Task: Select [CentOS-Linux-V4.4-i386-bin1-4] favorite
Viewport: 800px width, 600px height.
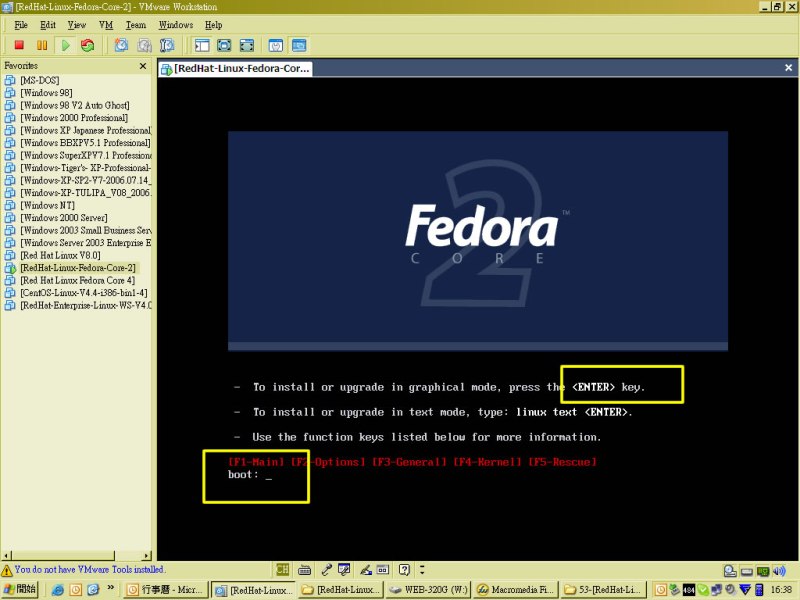Action: [x=84, y=293]
